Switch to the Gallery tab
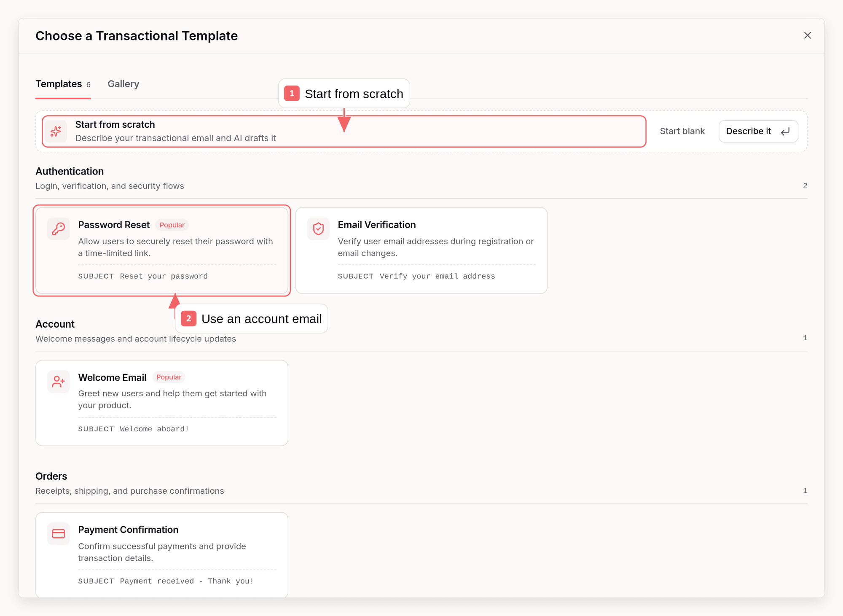The image size is (843, 616). tap(123, 84)
